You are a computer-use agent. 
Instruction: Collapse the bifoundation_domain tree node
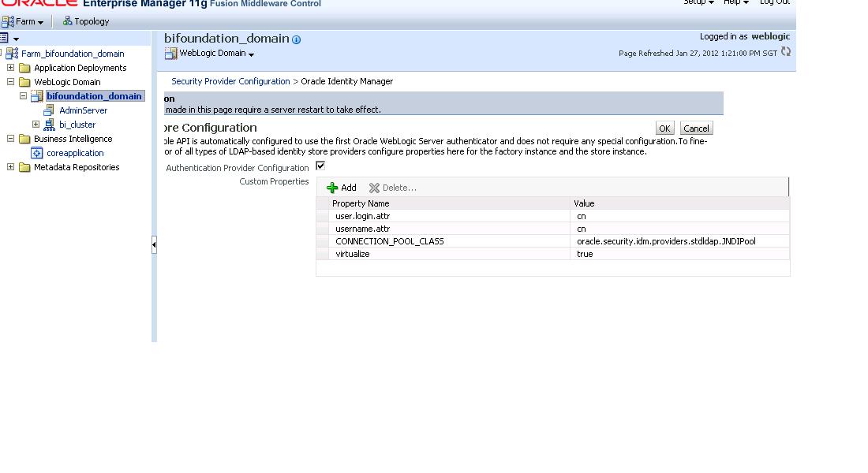click(23, 95)
